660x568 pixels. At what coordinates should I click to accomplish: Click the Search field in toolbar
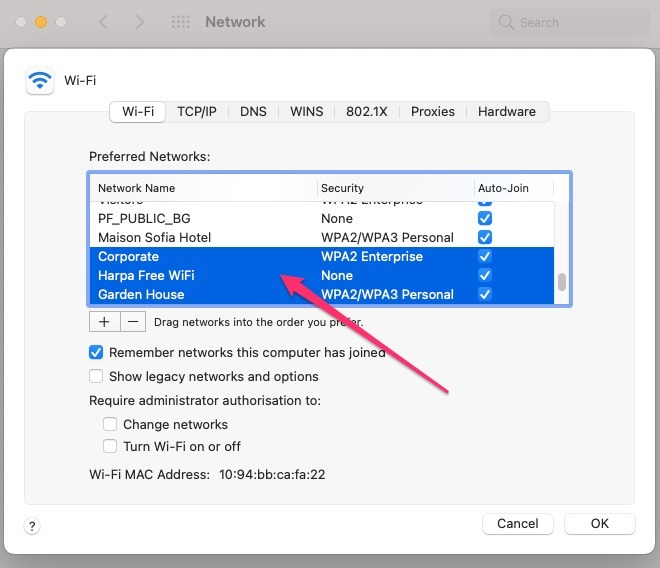[570, 22]
